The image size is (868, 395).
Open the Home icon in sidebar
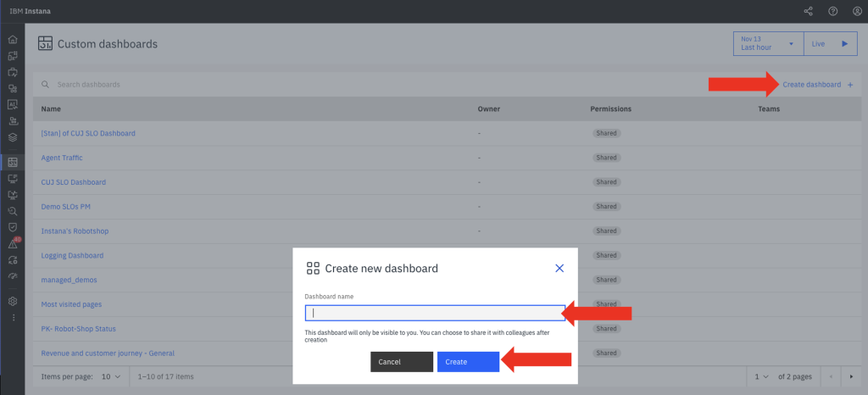tap(13, 40)
